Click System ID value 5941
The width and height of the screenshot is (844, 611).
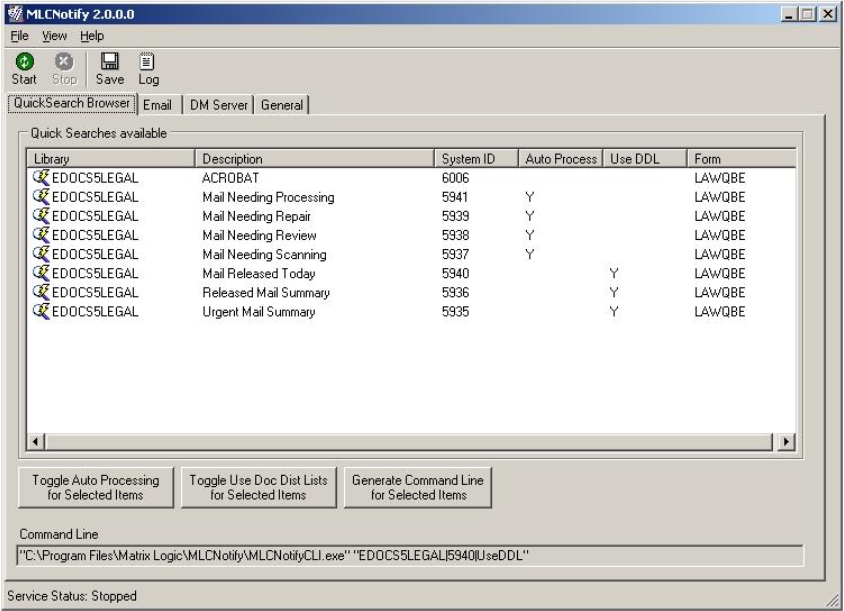coord(455,197)
